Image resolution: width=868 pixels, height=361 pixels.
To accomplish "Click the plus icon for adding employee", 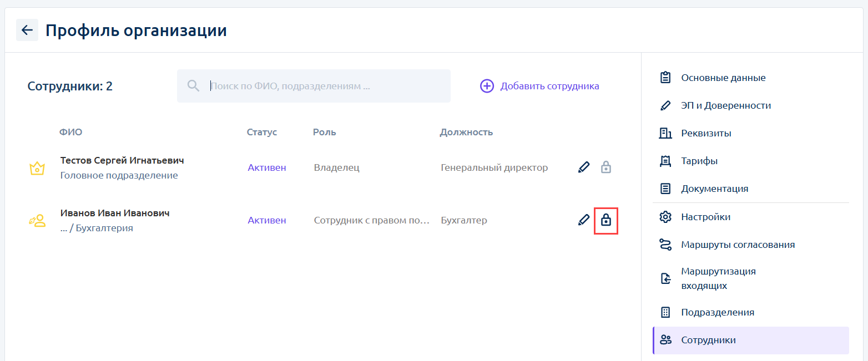I will (487, 86).
